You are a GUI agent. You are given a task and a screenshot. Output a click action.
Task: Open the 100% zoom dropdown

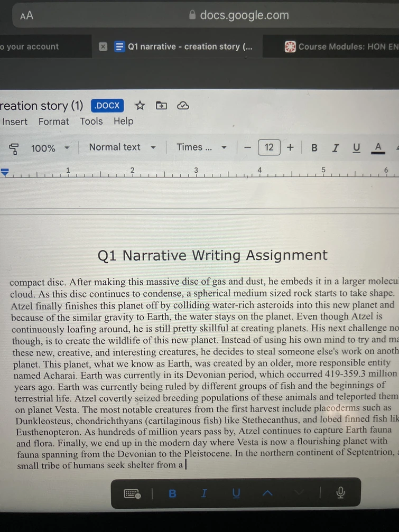pyautogui.click(x=50, y=148)
